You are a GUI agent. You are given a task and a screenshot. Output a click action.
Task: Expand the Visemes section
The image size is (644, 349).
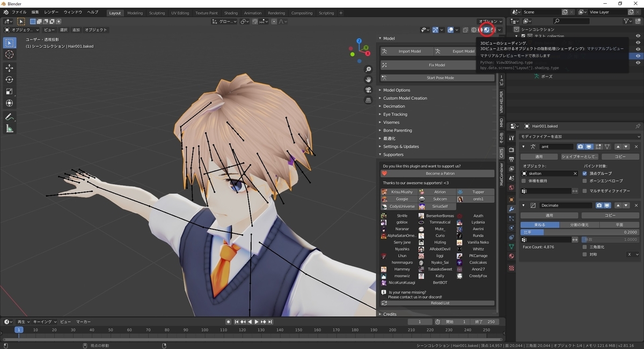(x=391, y=122)
